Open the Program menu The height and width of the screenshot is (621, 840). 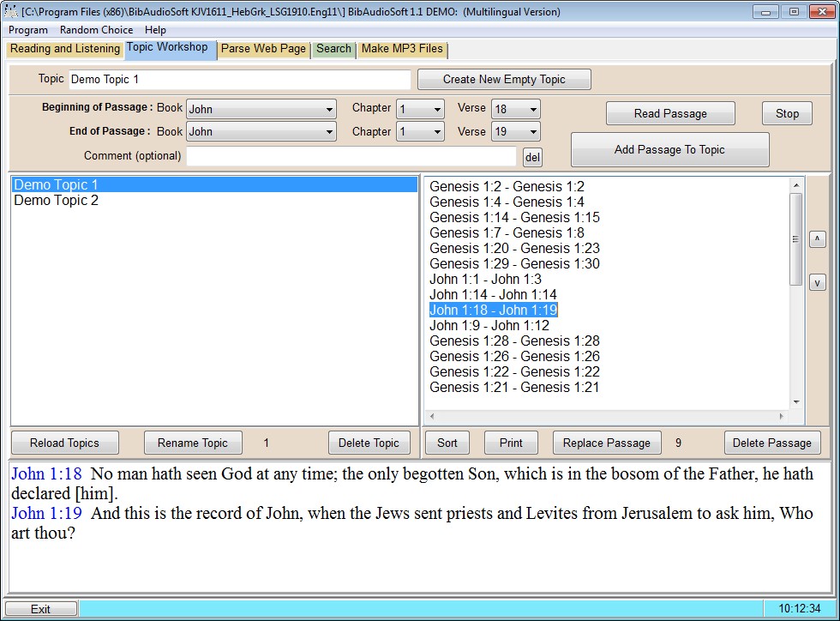point(27,30)
